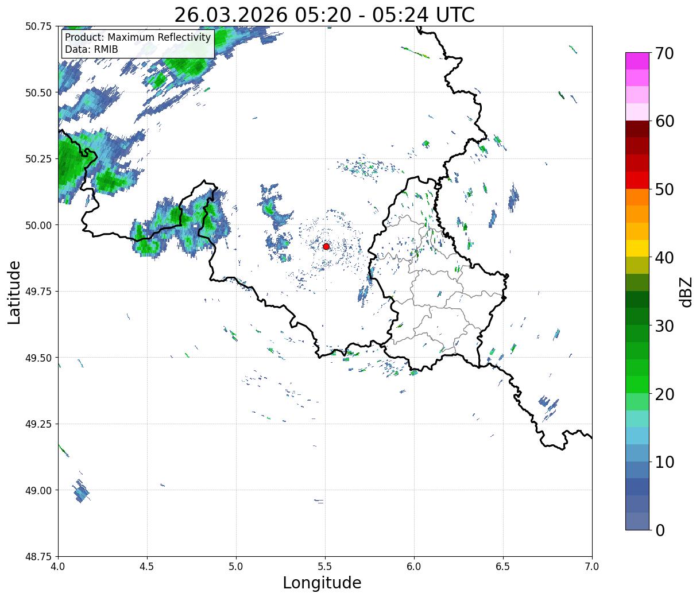Image resolution: width=700 pixels, height=597 pixels.
Task: Click the dark maroon swatch just below 60
Action: (x=637, y=129)
